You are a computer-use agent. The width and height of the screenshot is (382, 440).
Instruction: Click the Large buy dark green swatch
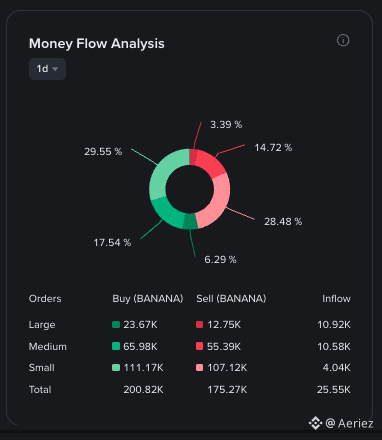(116, 324)
